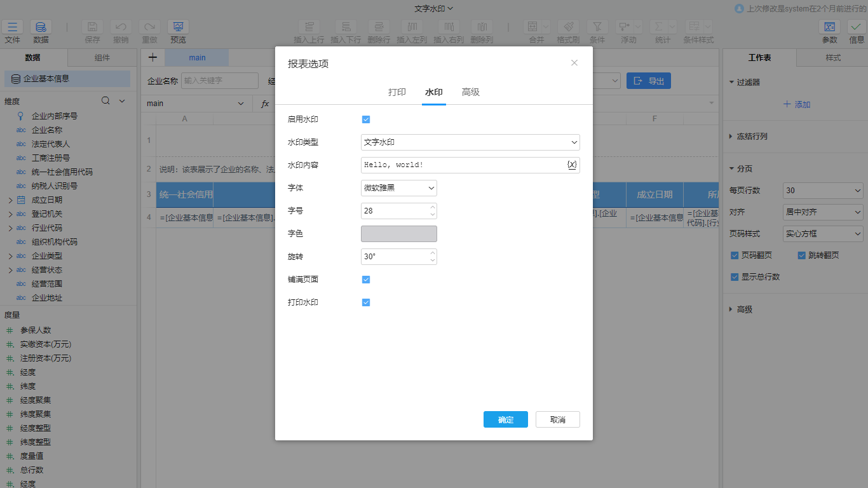The height and width of the screenshot is (488, 868).
Task: Click the 确定 confirm button
Action: (506, 419)
